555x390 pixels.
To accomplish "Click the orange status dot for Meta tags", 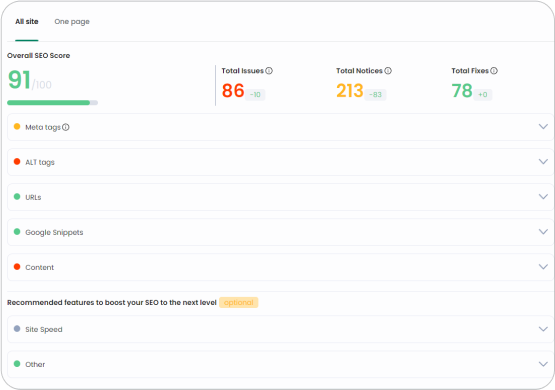I will click(x=17, y=126).
